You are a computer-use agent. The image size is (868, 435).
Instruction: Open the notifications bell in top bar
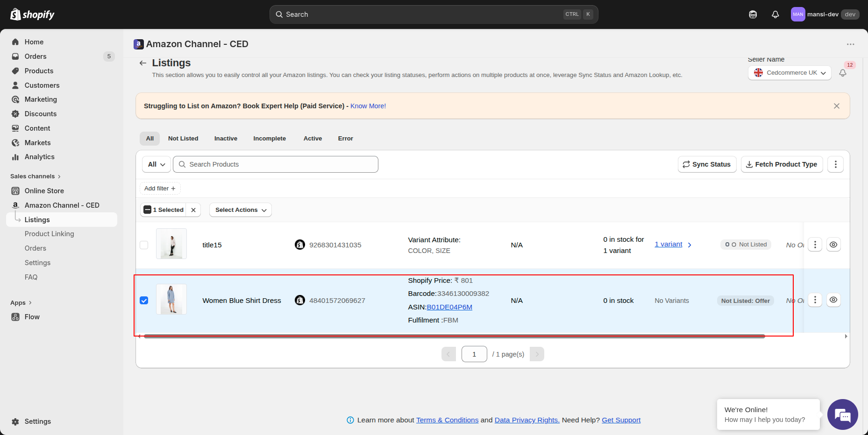pos(775,14)
